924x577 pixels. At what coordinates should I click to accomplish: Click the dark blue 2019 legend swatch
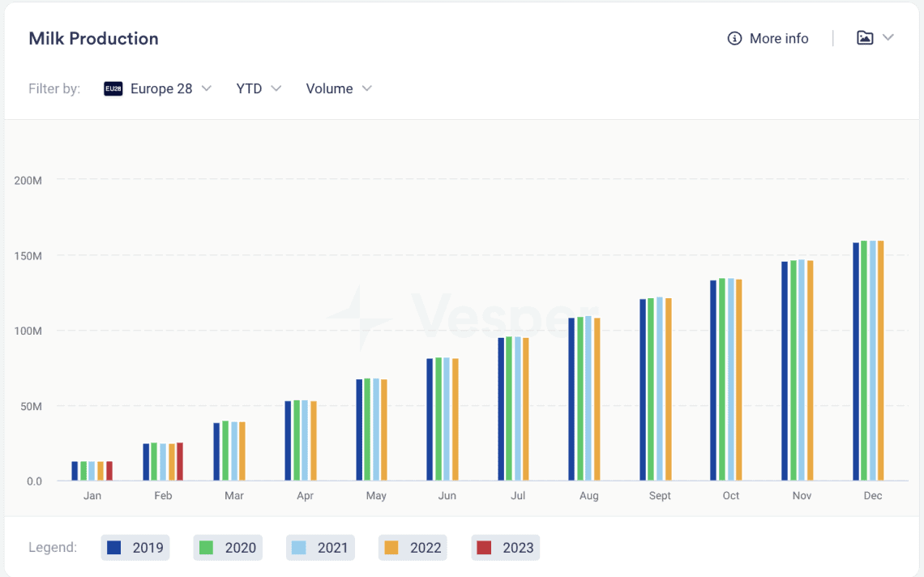(113, 548)
